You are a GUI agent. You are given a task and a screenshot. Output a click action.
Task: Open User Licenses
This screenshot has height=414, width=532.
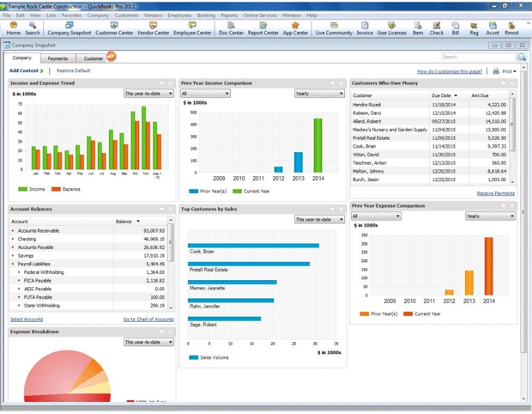tap(391, 28)
